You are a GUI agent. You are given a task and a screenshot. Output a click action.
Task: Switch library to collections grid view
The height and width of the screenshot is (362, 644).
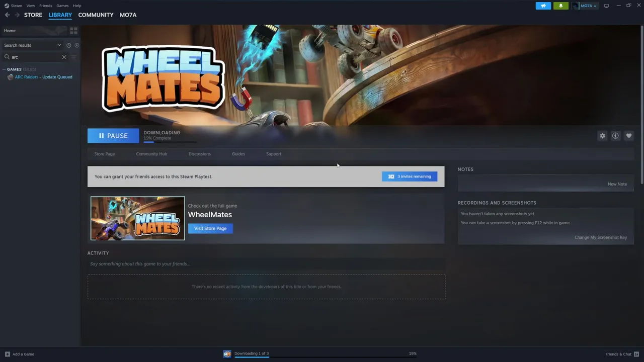coord(74,31)
